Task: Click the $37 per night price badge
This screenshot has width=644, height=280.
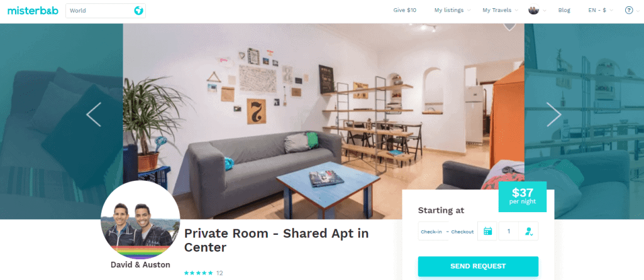Action: (523, 197)
